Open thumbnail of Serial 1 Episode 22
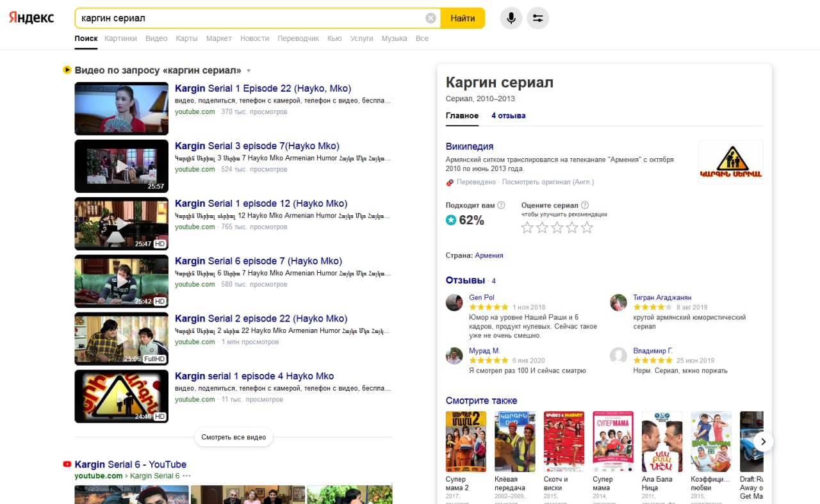Viewport: 820px width, 504px height. click(122, 108)
